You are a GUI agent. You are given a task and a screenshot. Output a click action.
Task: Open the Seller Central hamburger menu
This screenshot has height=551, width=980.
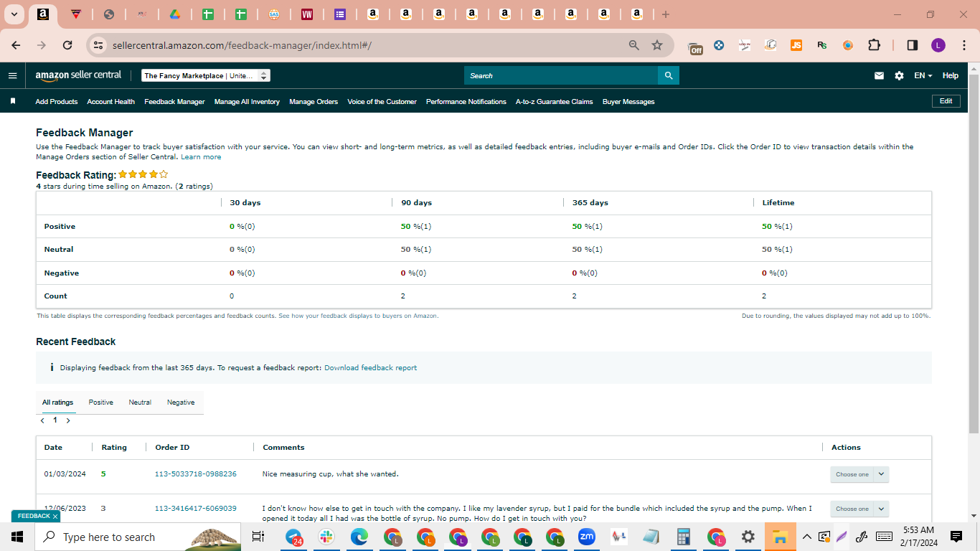12,75
